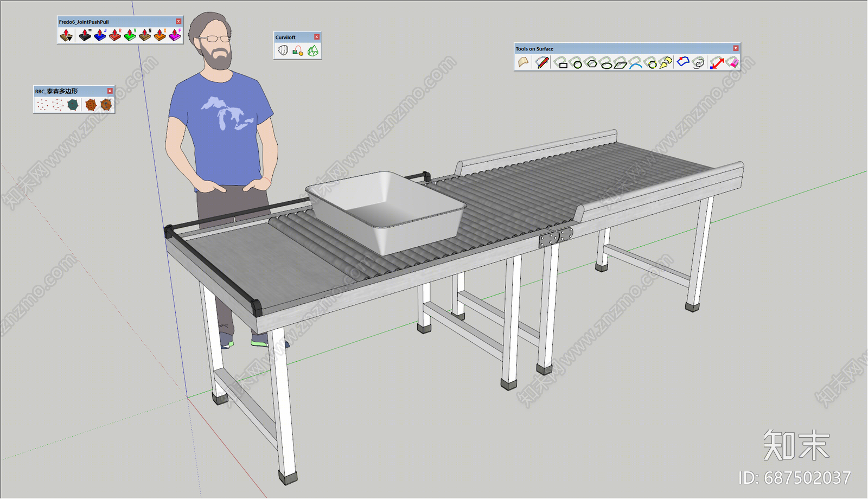
Task: Close the Fredo6_JointPushPull toolbar
Action: pyautogui.click(x=178, y=22)
